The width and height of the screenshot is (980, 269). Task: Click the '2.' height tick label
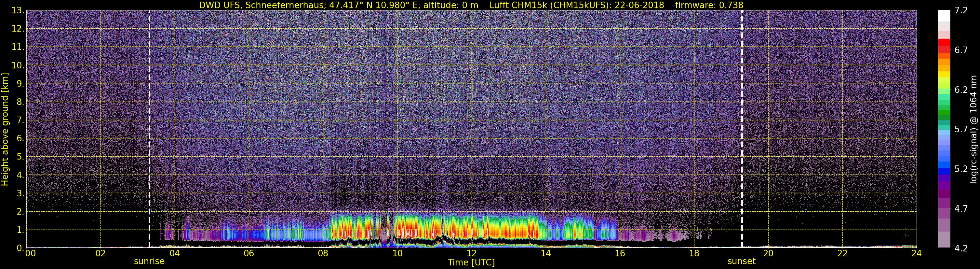20,212
